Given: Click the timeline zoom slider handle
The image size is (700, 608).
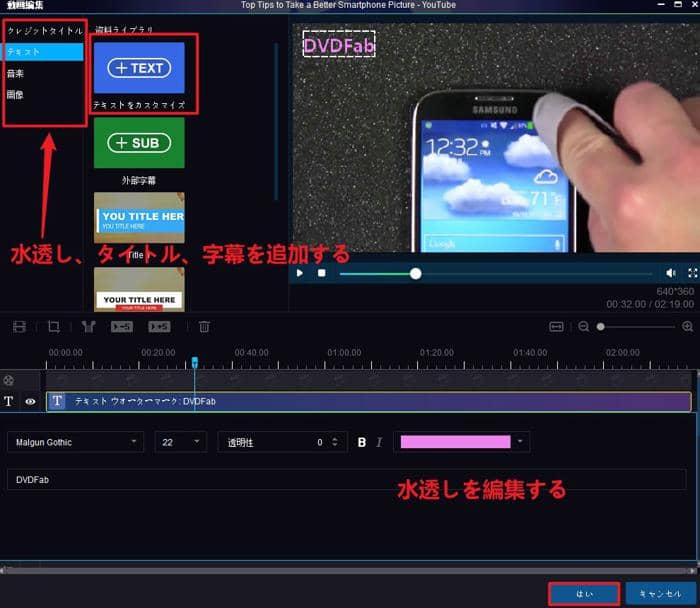Looking at the screenshot, I should pos(601,327).
